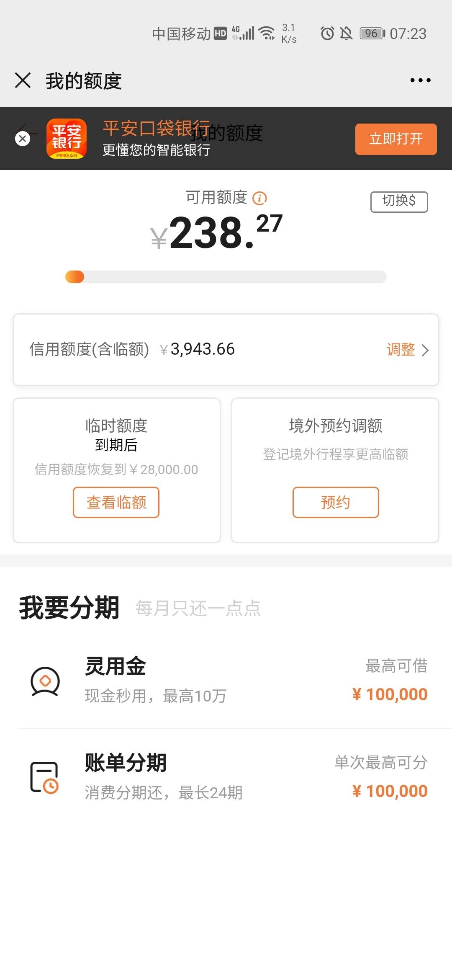The height and width of the screenshot is (980, 452).
Task: Click the 查看临额 button
Action: coord(116,502)
